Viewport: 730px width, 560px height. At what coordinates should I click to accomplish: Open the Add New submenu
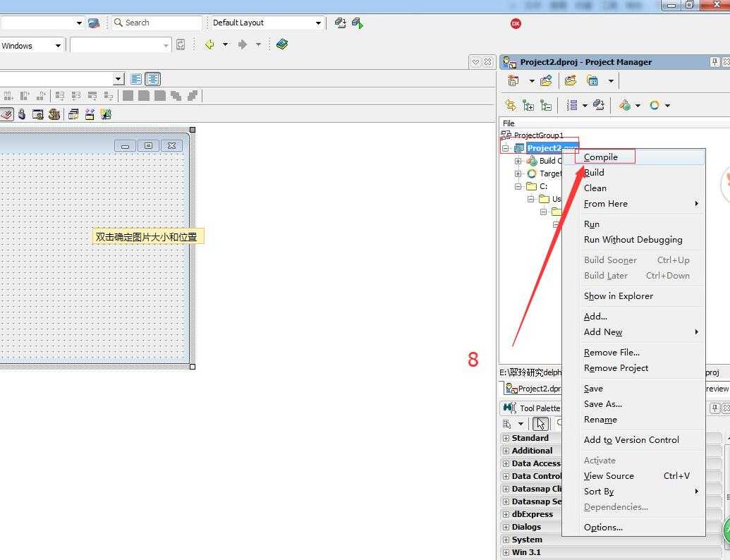point(633,332)
